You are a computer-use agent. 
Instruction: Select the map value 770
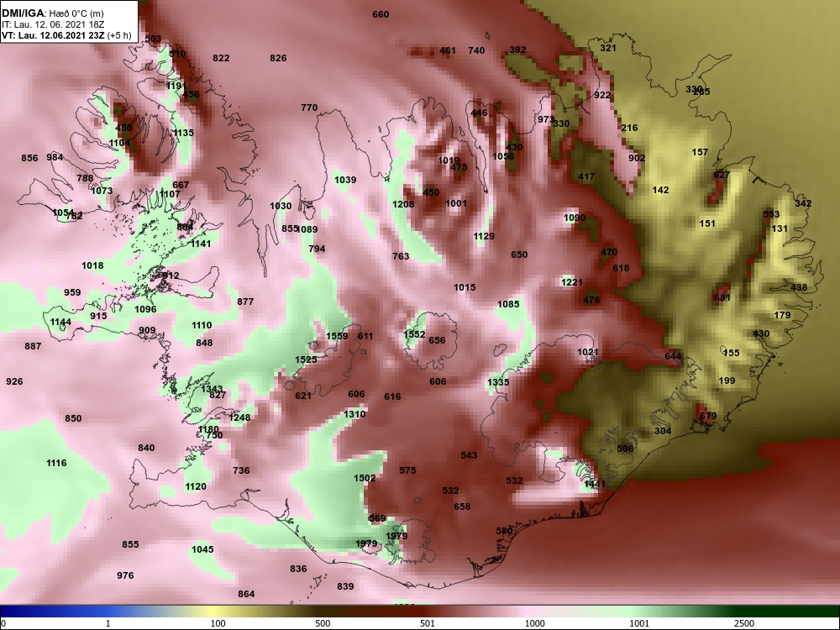(x=309, y=108)
